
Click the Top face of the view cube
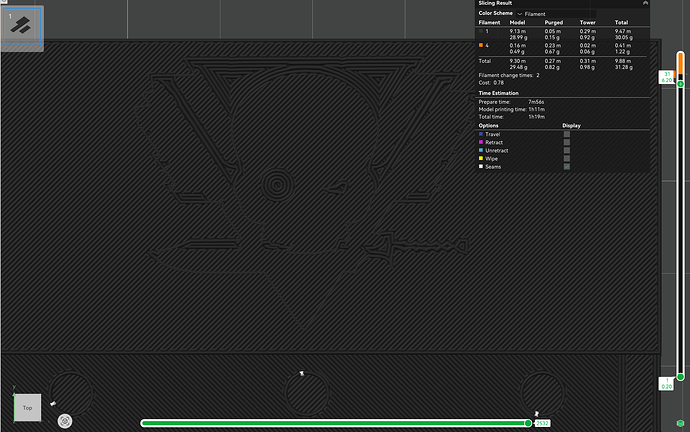[x=27, y=408]
